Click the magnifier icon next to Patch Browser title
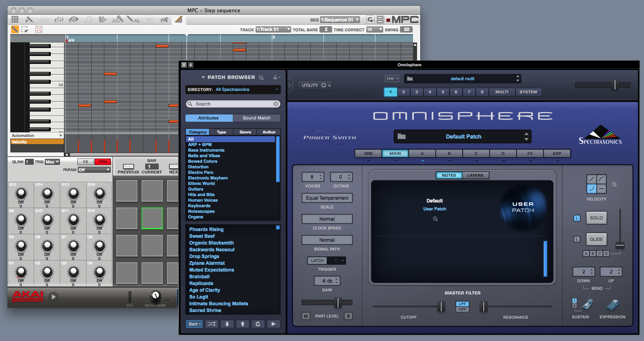The width and height of the screenshot is (644, 341). pos(261,77)
